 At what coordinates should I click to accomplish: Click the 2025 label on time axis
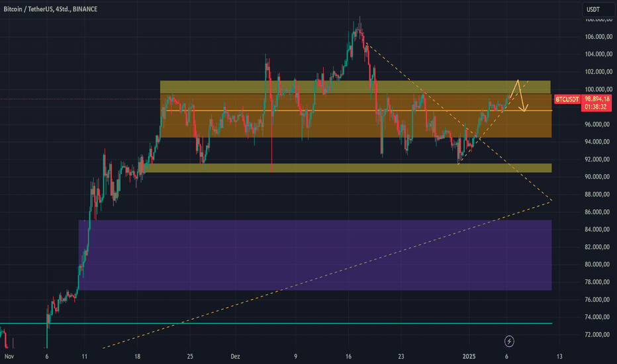[x=469, y=355]
